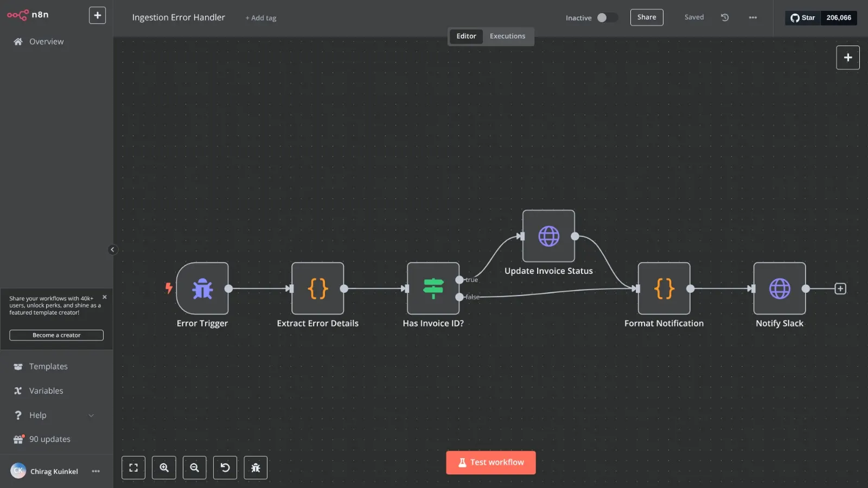The height and width of the screenshot is (488, 868).
Task: Select the Notify Slack node
Action: 780,288
